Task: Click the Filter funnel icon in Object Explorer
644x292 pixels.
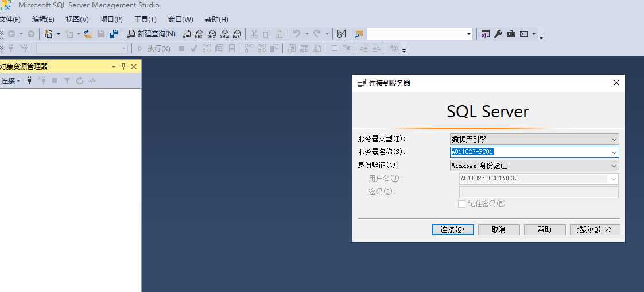Action: pos(67,81)
